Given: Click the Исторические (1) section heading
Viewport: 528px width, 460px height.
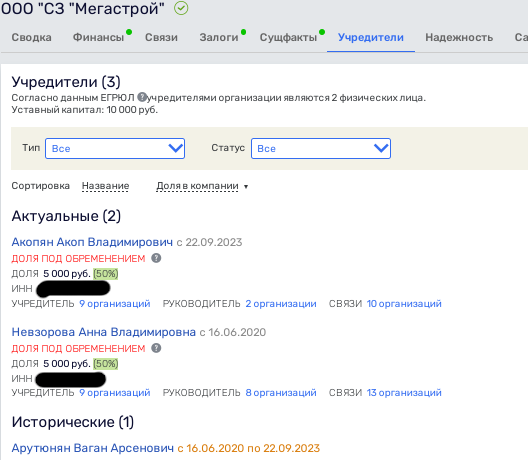Looking at the screenshot, I should 73,422.
